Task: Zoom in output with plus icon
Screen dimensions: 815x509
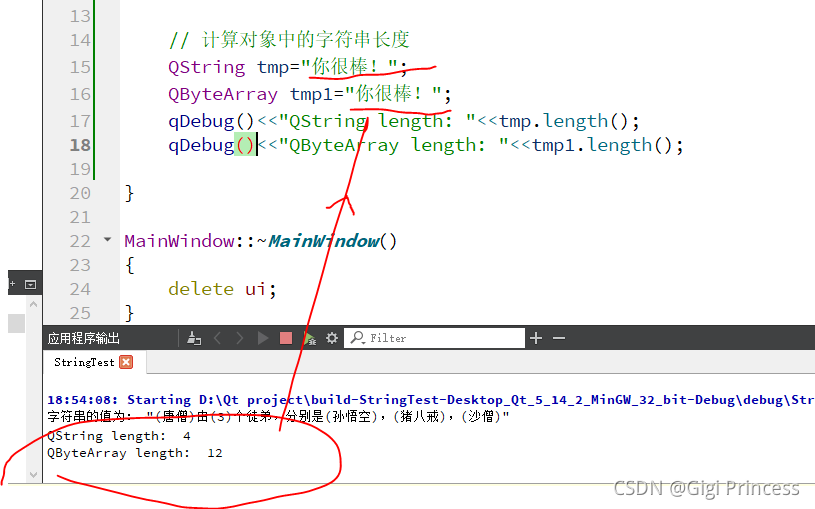Action: coord(536,338)
